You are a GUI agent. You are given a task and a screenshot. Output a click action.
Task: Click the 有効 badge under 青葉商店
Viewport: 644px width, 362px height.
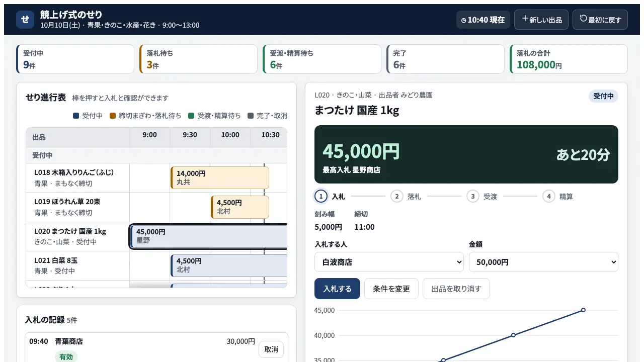(x=66, y=357)
